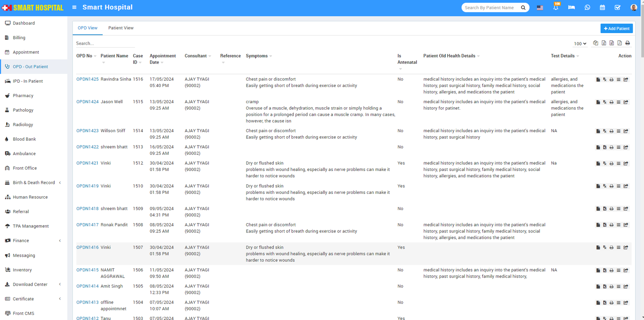The image size is (644, 320).
Task: Toggle the hamburger sidebar menu button
Action: coord(74,7)
